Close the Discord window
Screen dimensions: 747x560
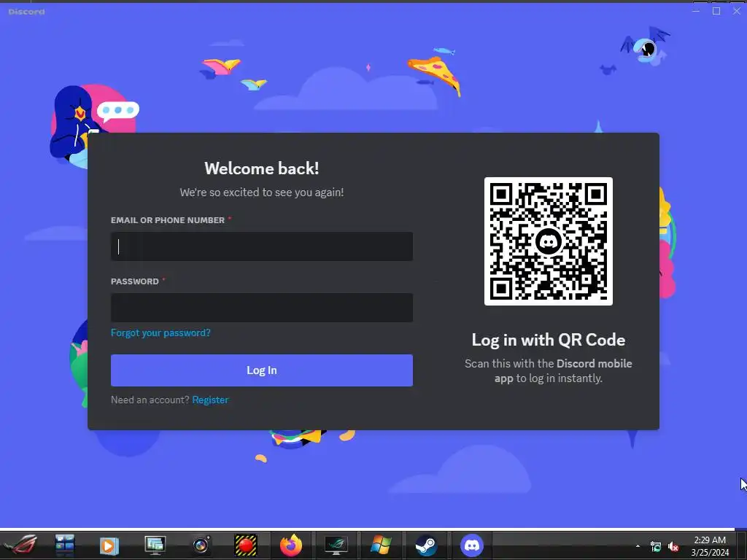click(x=737, y=11)
